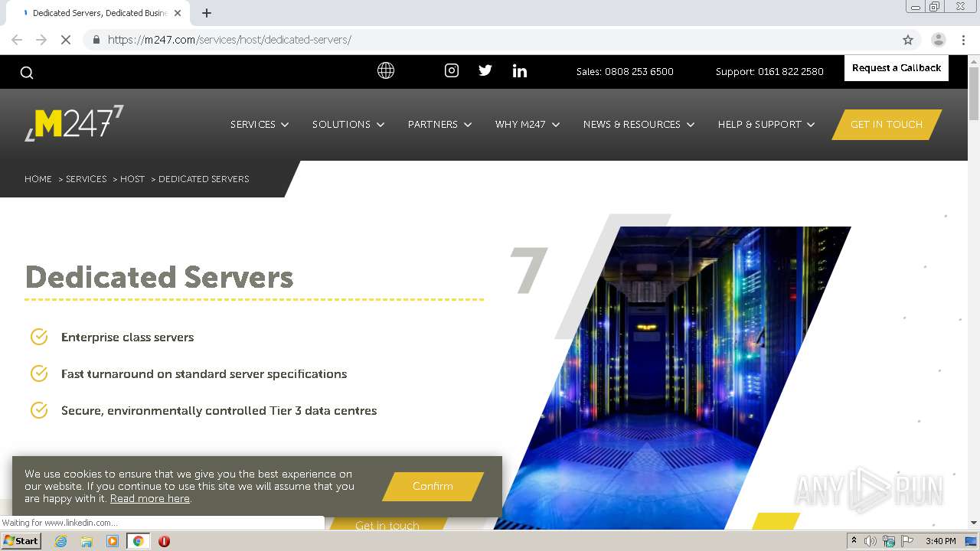The height and width of the screenshot is (551, 980).
Task: View site info via padlock icon
Action: [x=96, y=40]
